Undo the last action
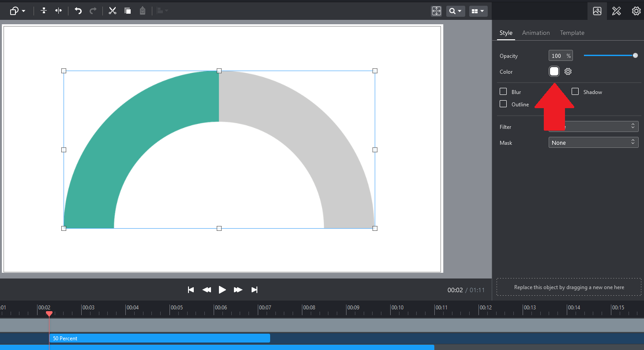Screen dimensions: 644x350 tap(78, 11)
